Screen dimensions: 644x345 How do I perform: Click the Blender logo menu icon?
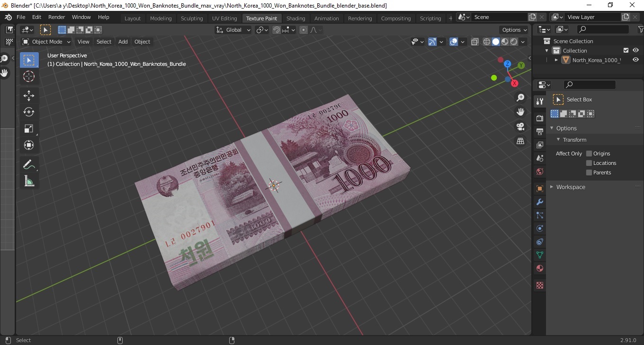tap(8, 17)
